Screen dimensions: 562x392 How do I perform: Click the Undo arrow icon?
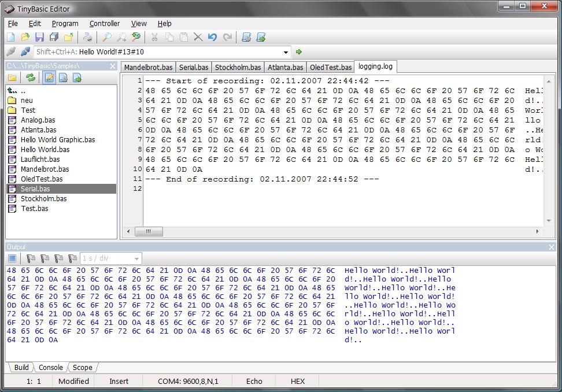click(x=213, y=38)
